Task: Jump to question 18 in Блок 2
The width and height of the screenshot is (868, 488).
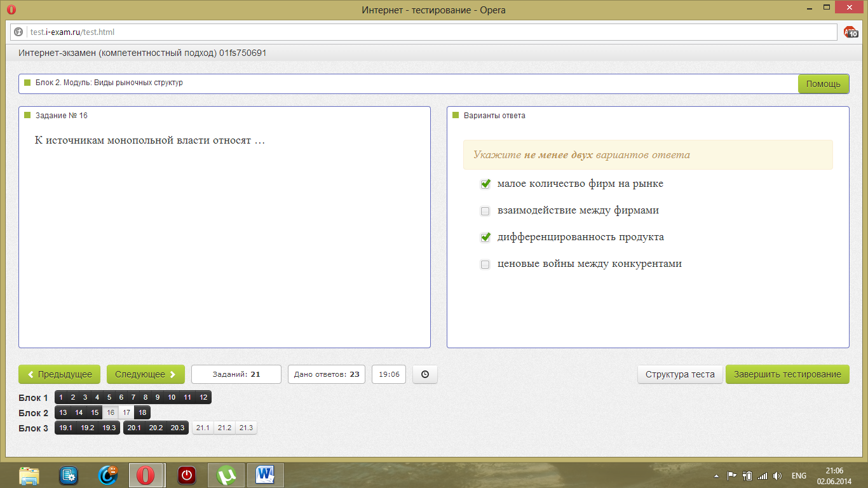Action: (x=142, y=412)
